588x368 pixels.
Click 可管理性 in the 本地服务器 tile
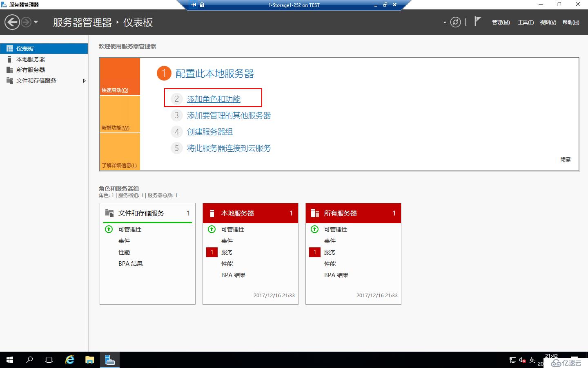click(x=233, y=229)
